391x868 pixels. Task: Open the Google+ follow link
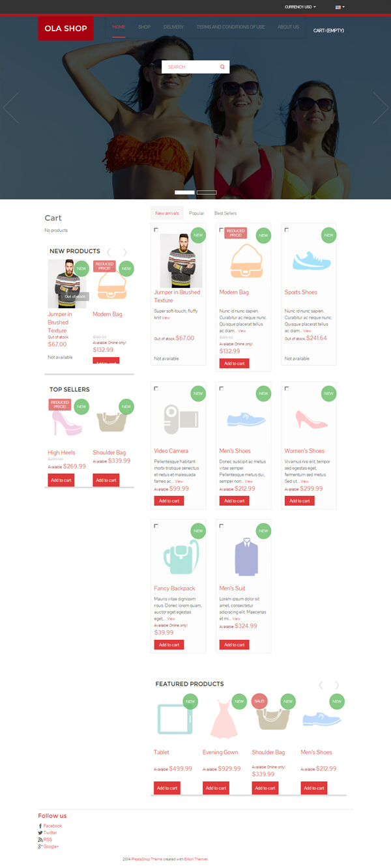[x=51, y=847]
